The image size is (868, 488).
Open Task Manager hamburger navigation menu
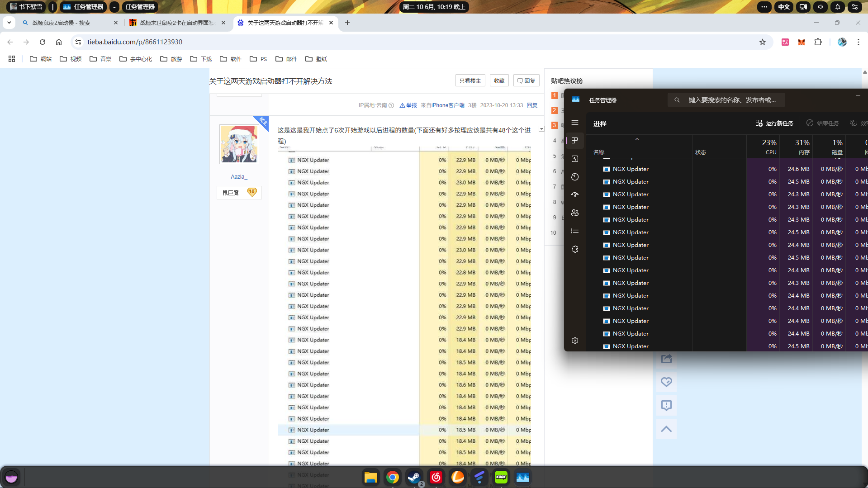pos(575,123)
